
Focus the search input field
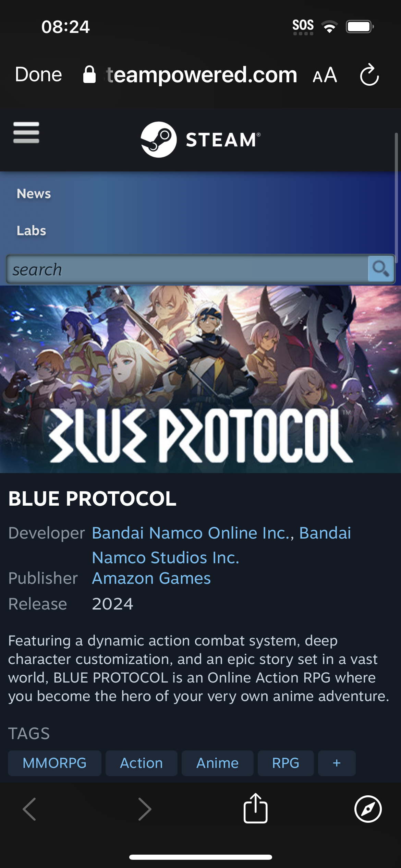[x=187, y=269]
